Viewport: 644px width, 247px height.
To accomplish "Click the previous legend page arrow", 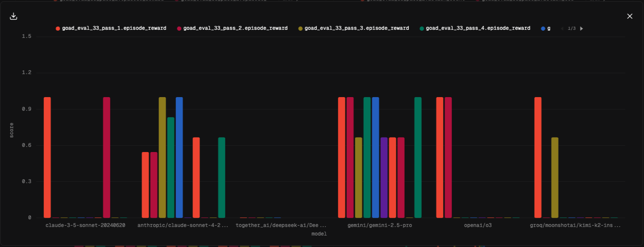I will pyautogui.click(x=562, y=29).
